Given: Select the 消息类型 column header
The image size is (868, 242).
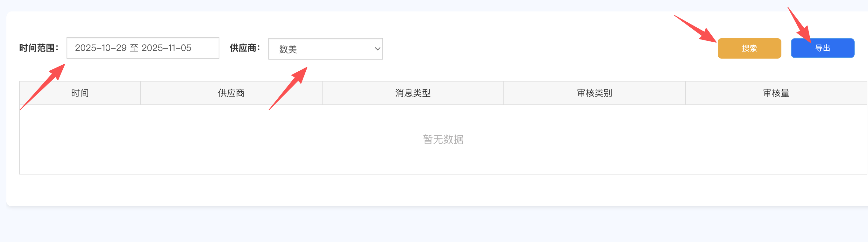Looking at the screenshot, I should click(x=413, y=93).
